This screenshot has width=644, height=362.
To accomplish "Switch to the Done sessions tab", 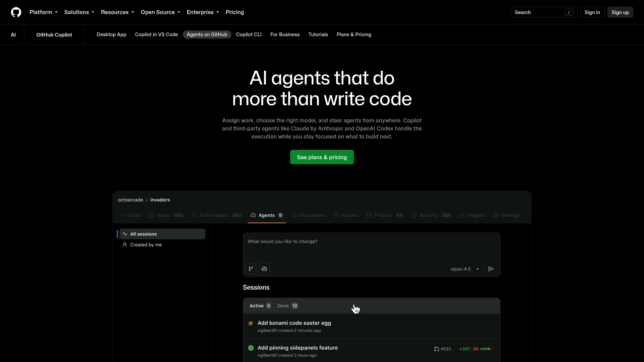I will point(288,306).
